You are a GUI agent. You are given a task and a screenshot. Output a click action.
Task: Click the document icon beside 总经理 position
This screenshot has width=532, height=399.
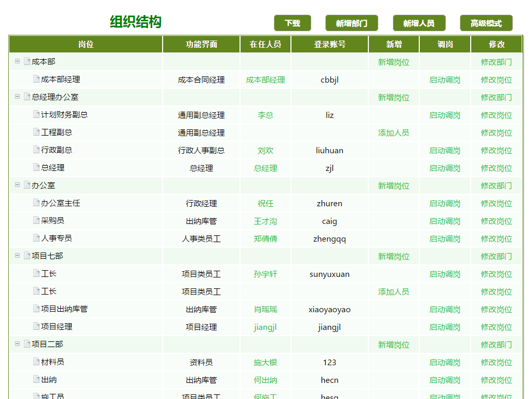pos(36,167)
